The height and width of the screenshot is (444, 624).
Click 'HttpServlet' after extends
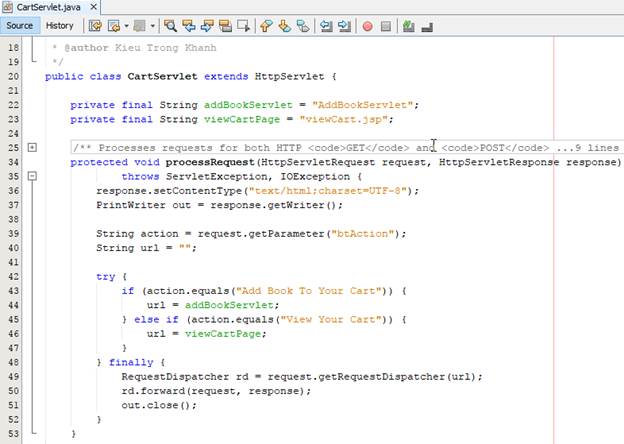click(289, 76)
